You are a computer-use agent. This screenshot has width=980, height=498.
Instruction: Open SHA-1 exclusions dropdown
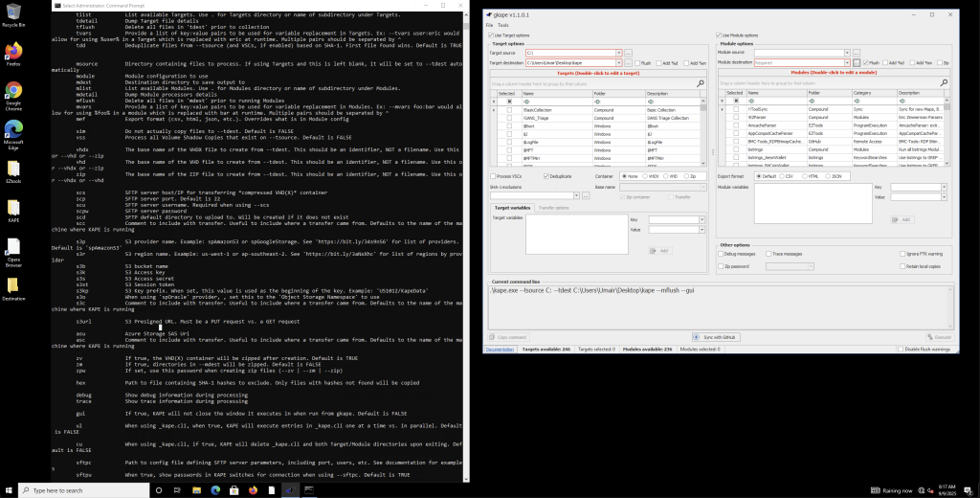(576, 195)
